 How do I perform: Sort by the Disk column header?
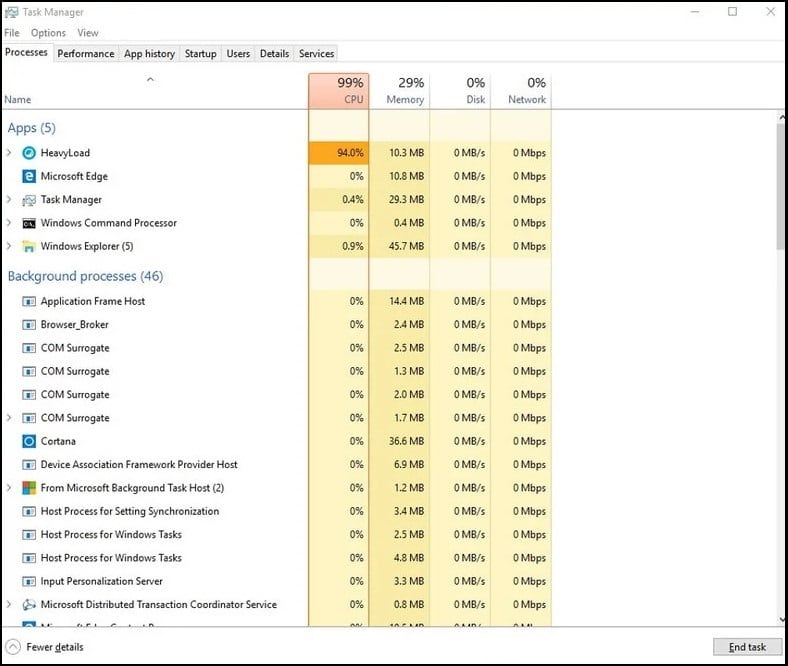[x=460, y=91]
